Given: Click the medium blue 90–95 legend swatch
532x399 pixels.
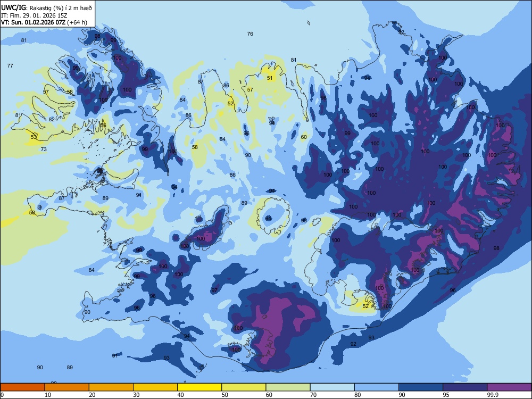Looking at the screenshot, I should [x=421, y=387].
